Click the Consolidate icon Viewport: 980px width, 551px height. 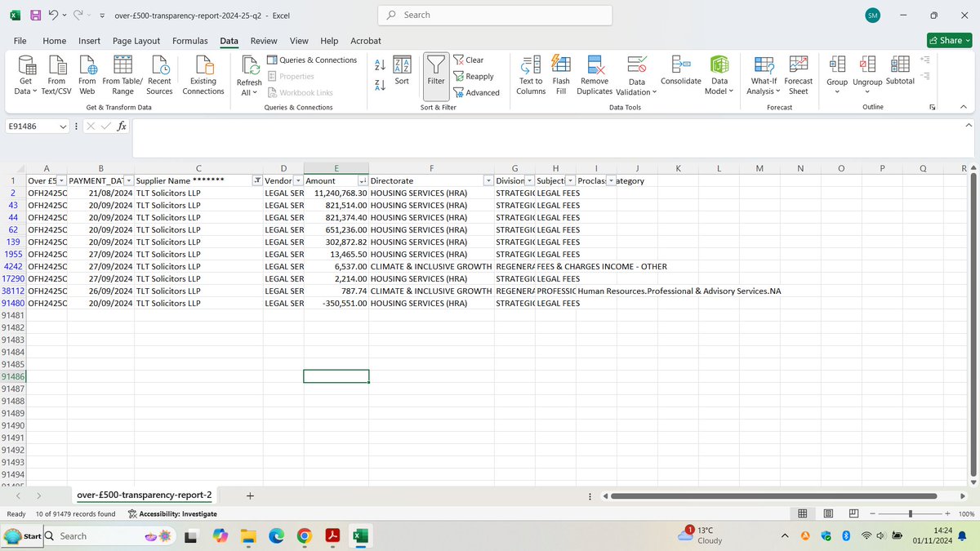click(680, 71)
